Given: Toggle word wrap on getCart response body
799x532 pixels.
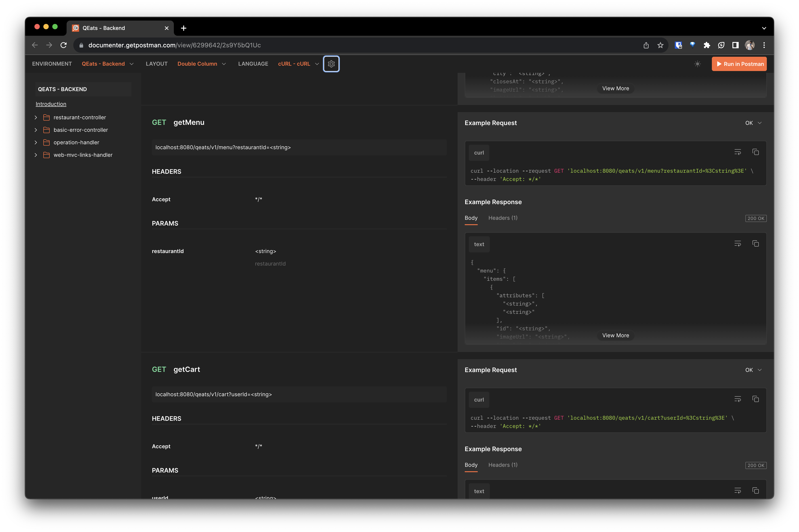Looking at the screenshot, I should tap(738, 491).
